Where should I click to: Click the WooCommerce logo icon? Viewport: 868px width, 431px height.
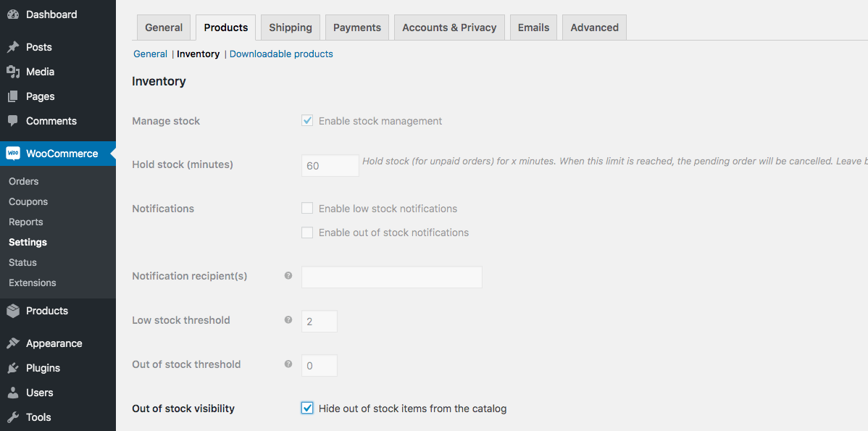(13, 154)
